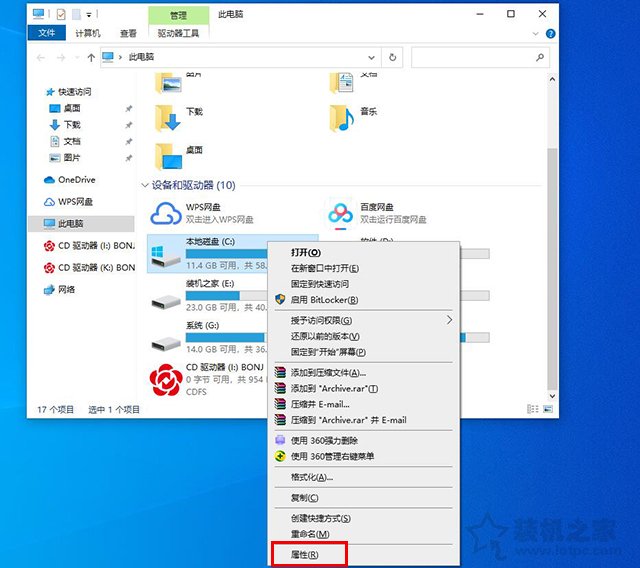Refresh the current folder view
Screen dimensions: 640x568
(x=392, y=58)
